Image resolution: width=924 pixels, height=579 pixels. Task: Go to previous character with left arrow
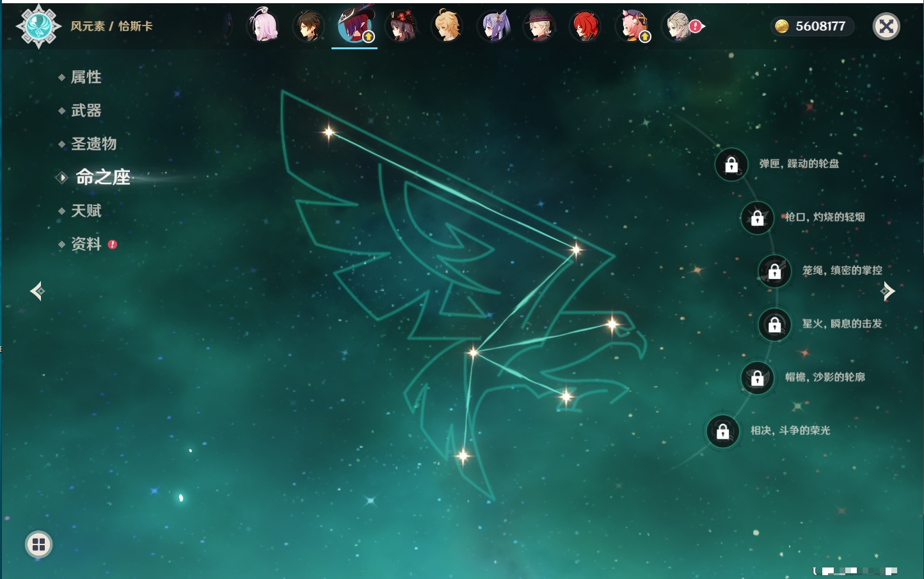pos(37,291)
